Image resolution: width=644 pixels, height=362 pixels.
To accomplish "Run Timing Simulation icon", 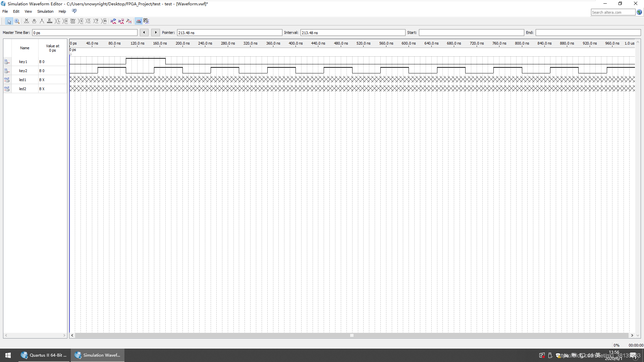I will (121, 21).
